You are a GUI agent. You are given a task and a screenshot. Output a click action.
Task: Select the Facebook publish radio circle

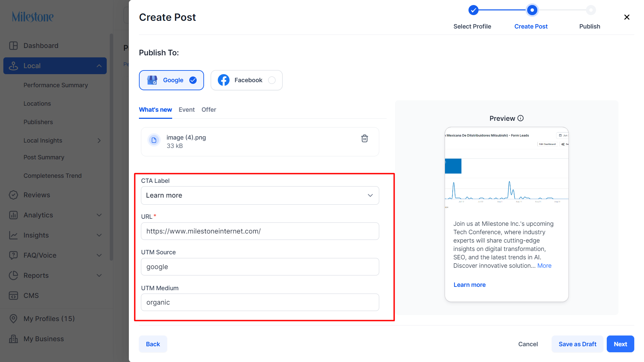point(272,80)
